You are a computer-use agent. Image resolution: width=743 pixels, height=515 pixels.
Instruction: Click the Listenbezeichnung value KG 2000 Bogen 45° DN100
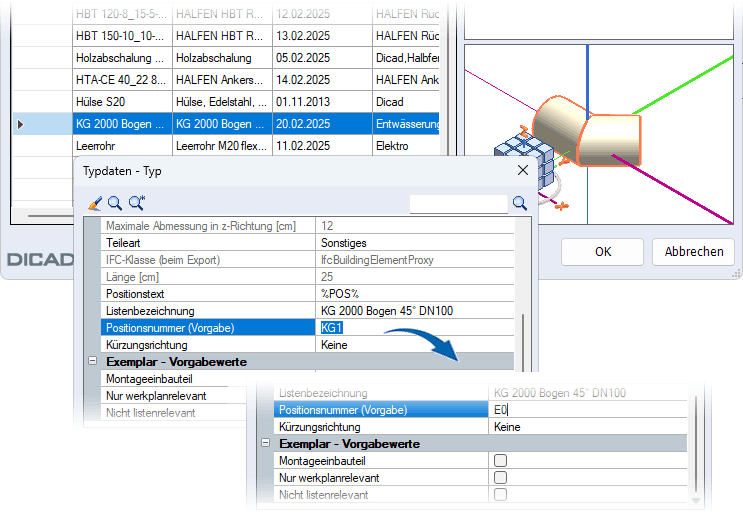pyautogui.click(x=415, y=311)
